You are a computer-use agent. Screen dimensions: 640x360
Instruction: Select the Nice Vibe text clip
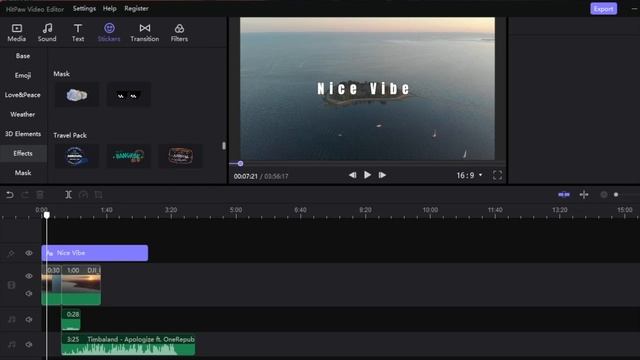[95, 253]
